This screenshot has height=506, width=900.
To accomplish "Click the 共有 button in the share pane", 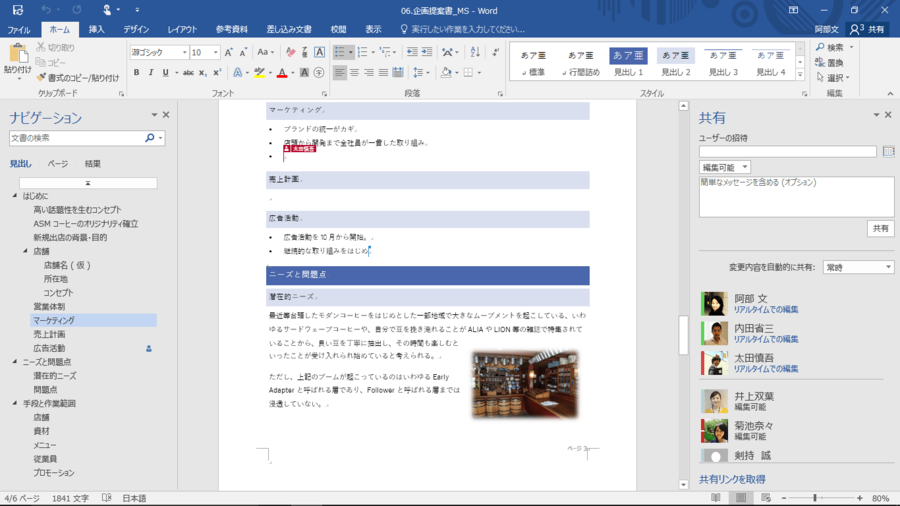I will [x=880, y=228].
